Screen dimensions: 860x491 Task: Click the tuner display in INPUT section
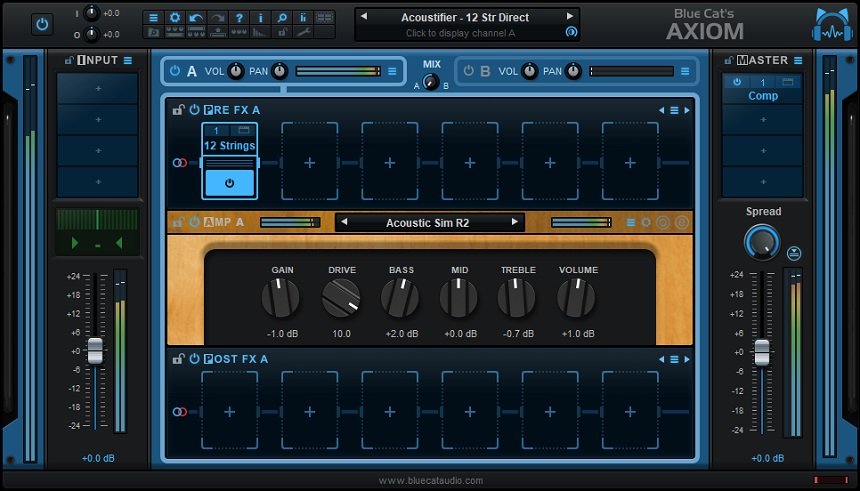97,231
